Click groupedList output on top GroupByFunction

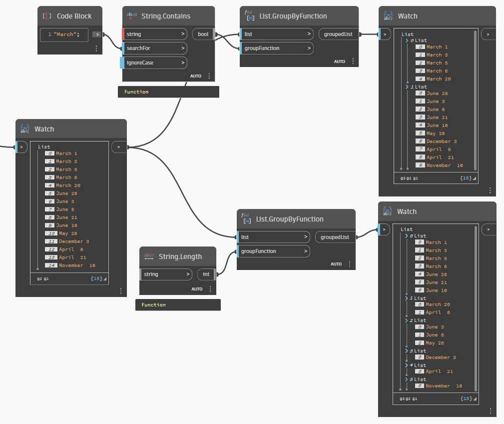339,34
